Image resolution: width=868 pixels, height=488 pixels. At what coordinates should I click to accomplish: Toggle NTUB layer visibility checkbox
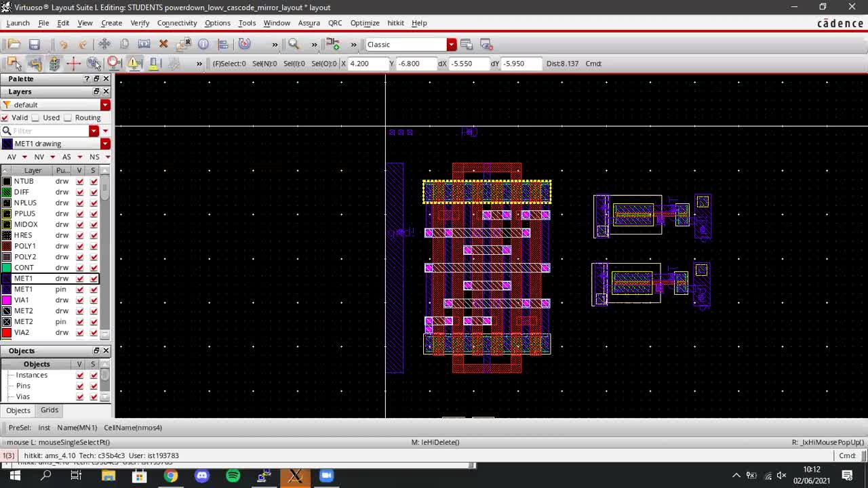pos(80,181)
